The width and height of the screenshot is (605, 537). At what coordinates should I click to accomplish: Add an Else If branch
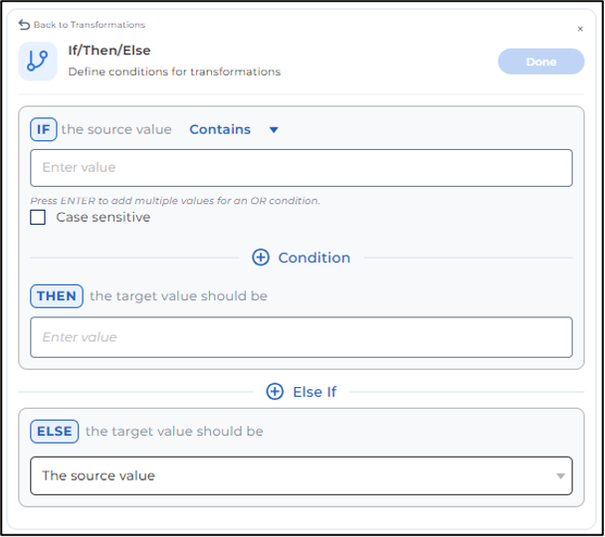(x=301, y=392)
